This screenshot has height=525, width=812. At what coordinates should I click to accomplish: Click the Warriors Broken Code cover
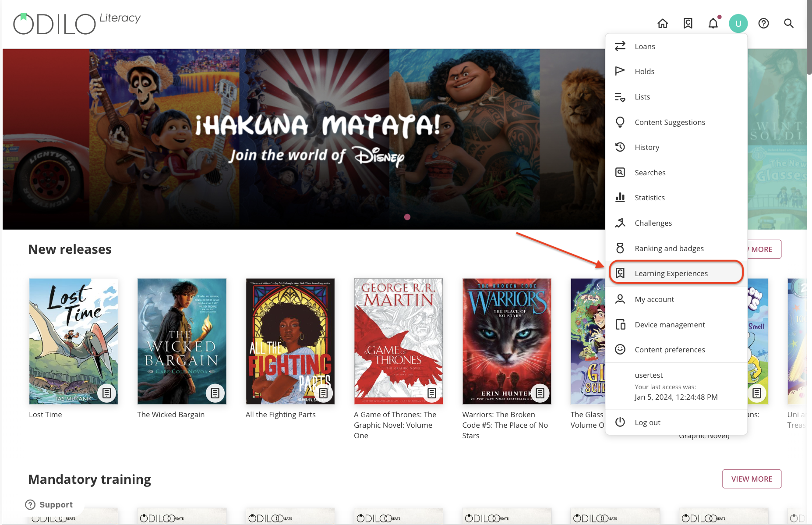[507, 341]
